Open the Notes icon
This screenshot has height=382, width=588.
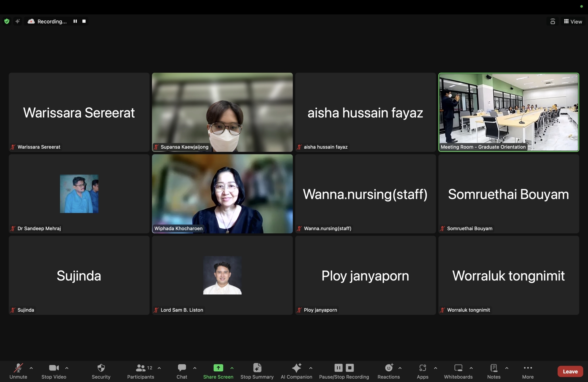(494, 368)
